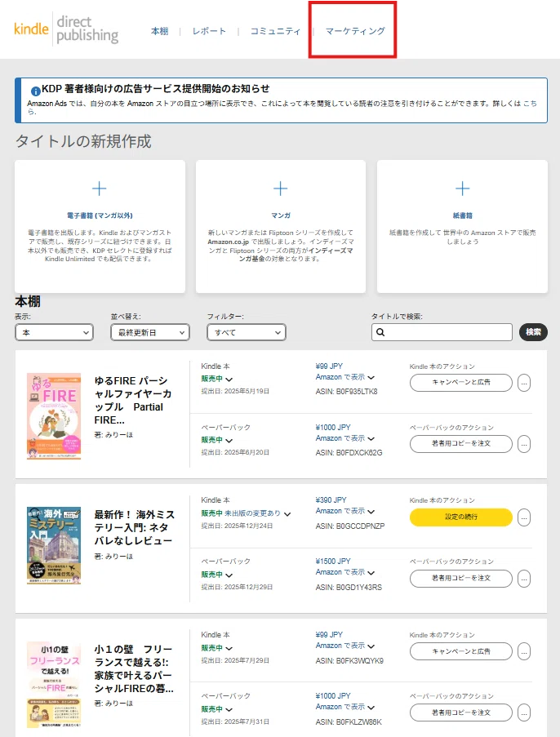
Task: Click the ASIN: B0FDXCK62G text
Action: 349,453
